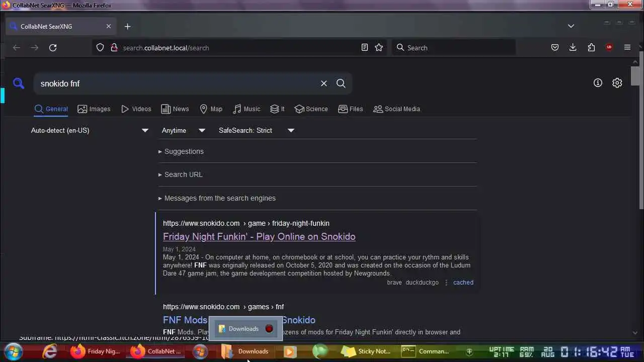Focus the snokido fnf search field
The width and height of the screenshot is (644, 362).
176,83
